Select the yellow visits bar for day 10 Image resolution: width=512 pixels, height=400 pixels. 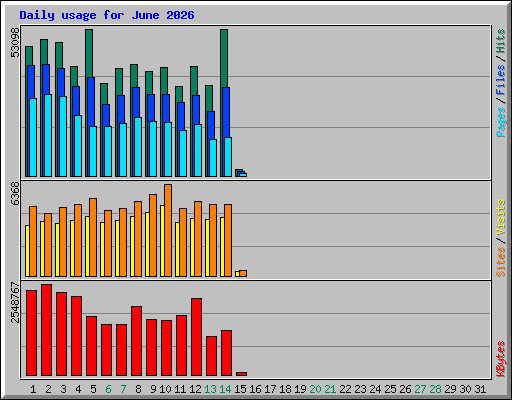[162, 241]
